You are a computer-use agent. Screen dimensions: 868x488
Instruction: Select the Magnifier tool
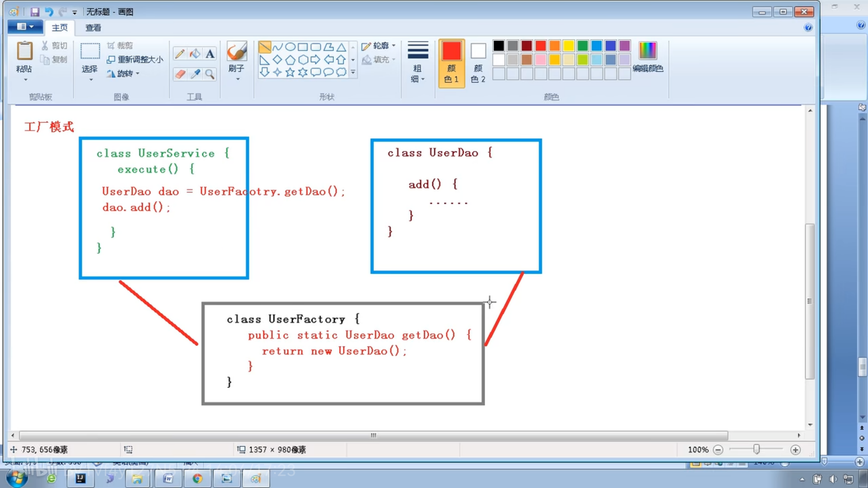coord(210,74)
